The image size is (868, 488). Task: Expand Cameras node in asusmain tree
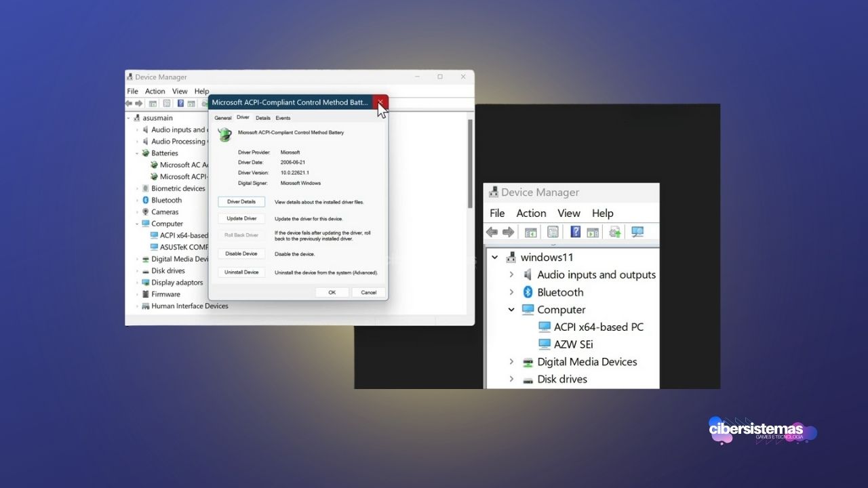137,212
